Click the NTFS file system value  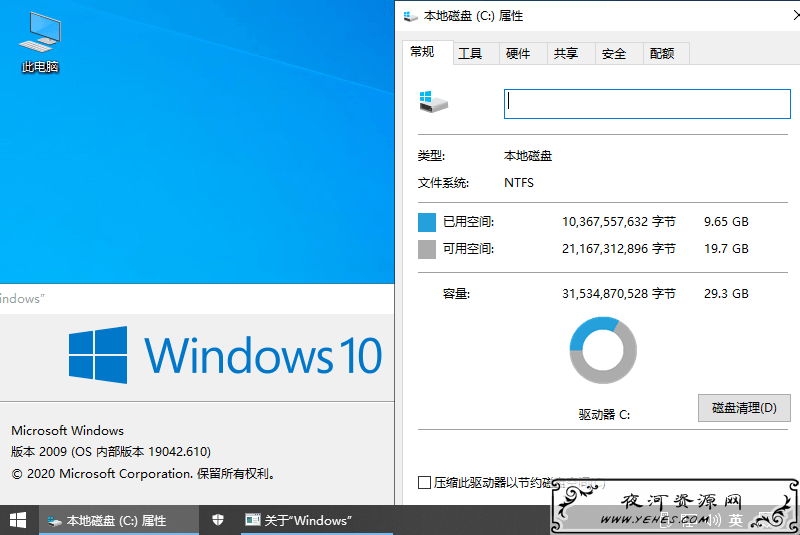[x=519, y=183]
